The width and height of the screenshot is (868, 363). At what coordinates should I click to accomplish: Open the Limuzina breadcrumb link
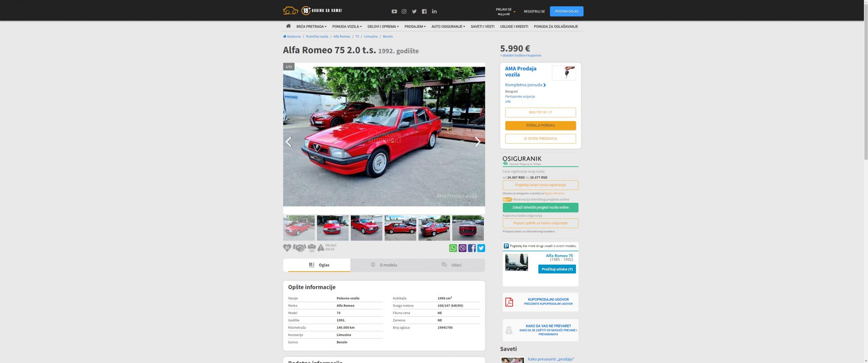371,37
